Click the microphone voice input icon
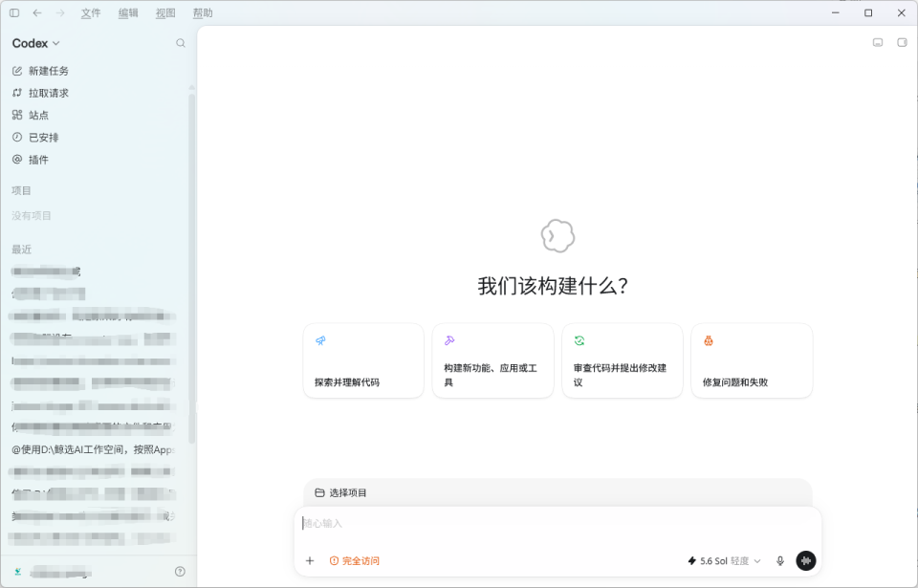 [x=780, y=561]
